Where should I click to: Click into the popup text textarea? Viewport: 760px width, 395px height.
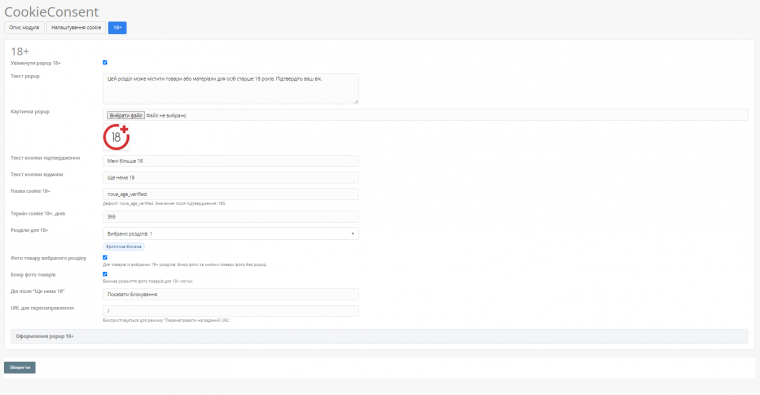231,89
